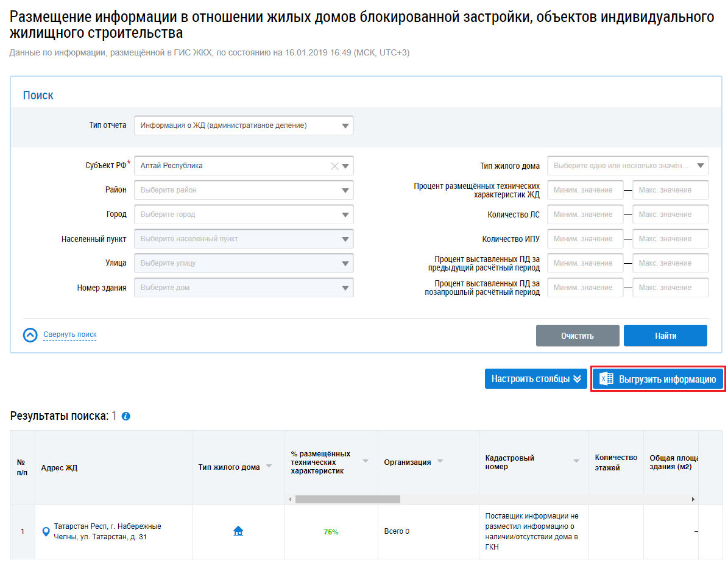The width and height of the screenshot is (728, 563).
Task: Click the Очистить button
Action: pos(577,336)
